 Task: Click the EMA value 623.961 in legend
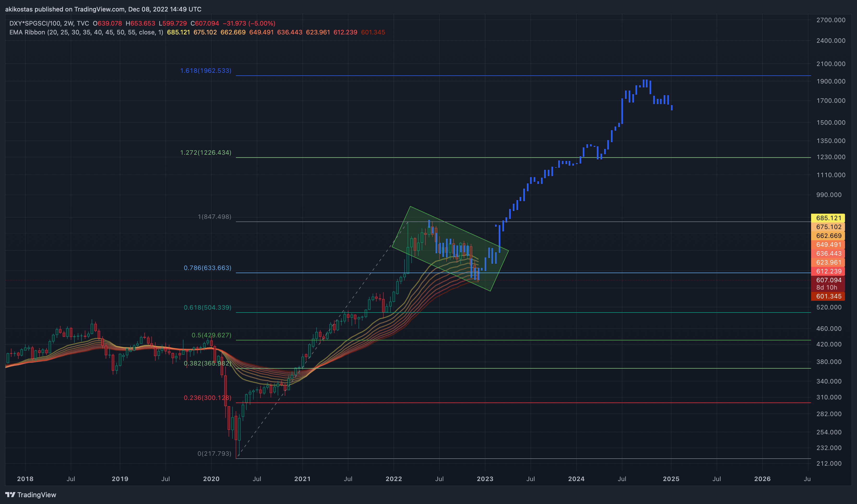point(318,32)
